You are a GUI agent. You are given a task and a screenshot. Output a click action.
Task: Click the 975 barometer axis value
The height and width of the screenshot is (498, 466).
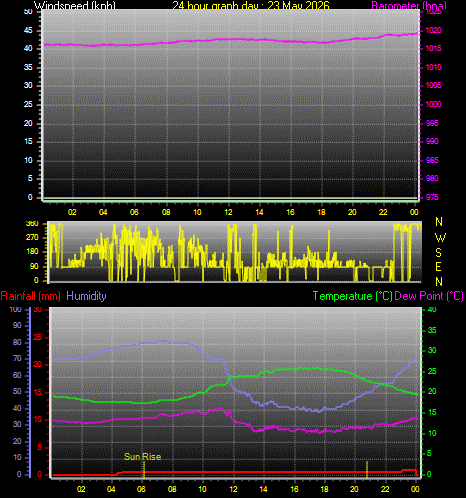(432, 197)
